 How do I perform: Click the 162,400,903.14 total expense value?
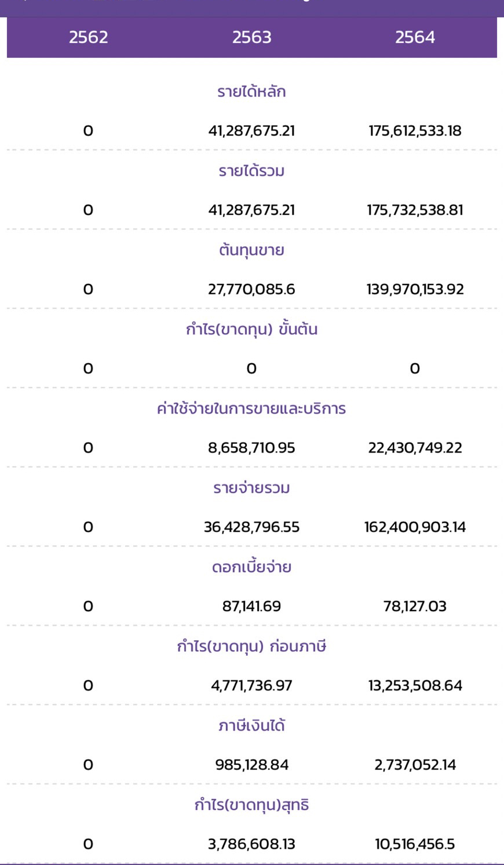tap(415, 527)
